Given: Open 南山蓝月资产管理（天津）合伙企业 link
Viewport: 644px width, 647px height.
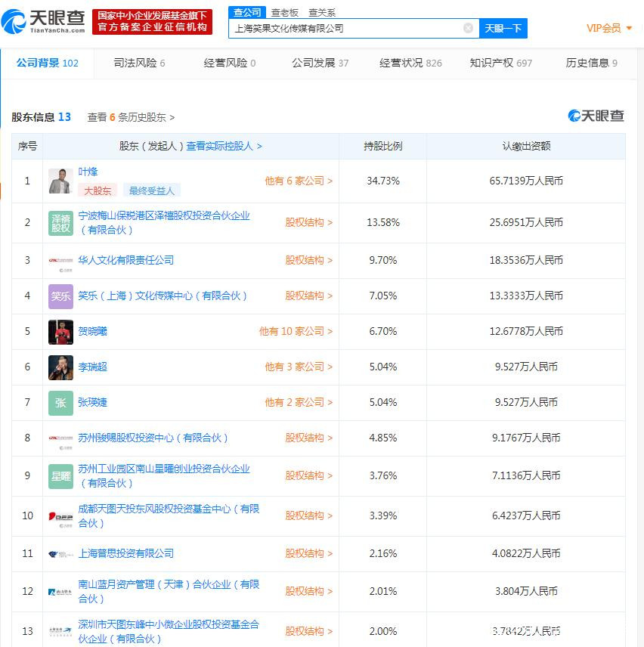Looking at the screenshot, I should pos(169,592).
